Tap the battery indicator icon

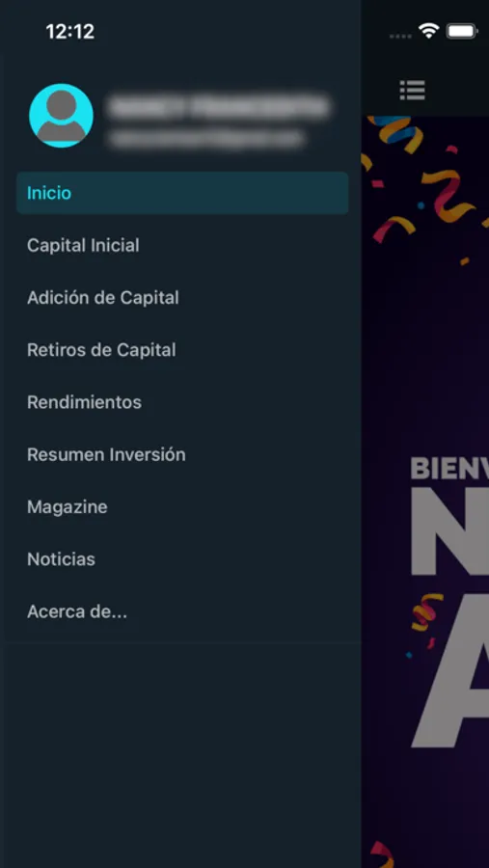(462, 31)
